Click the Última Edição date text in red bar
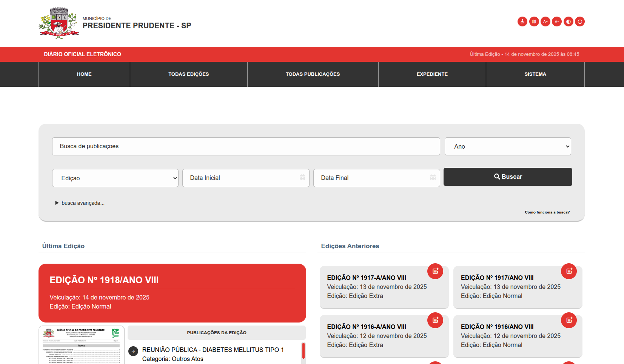The width and height of the screenshot is (624, 364). point(524,54)
